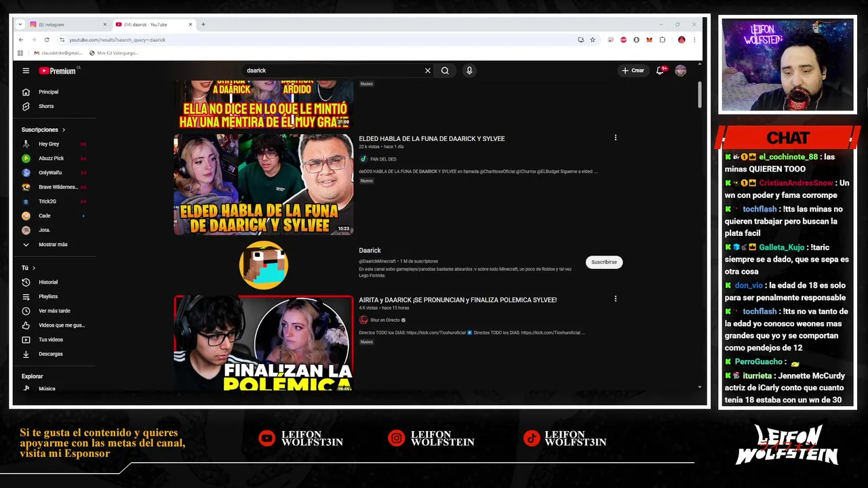Image resolution: width=868 pixels, height=488 pixels.
Task: Expand Suscripciones section
Action: [x=43, y=129]
